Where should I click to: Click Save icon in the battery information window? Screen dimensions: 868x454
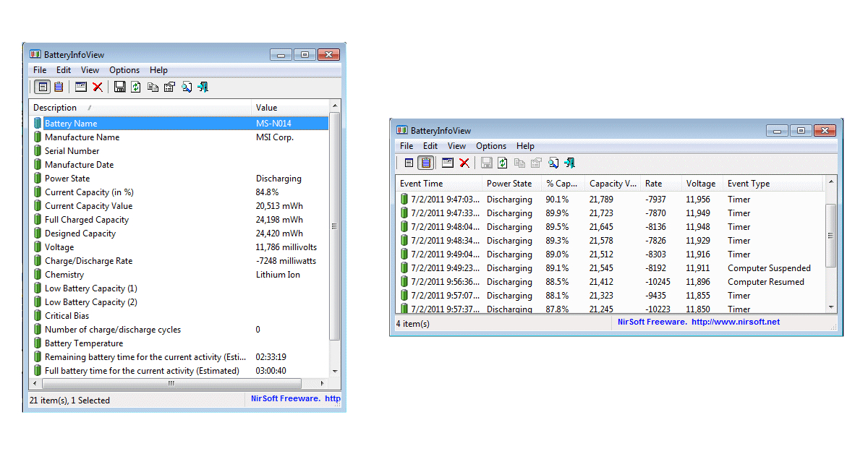coord(120,87)
